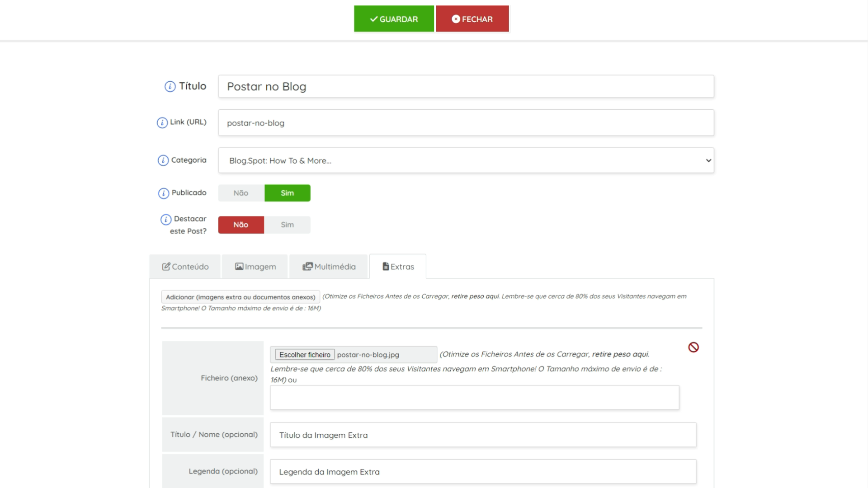
Task: Click the info icon next to Link (URL)
Action: (162, 122)
